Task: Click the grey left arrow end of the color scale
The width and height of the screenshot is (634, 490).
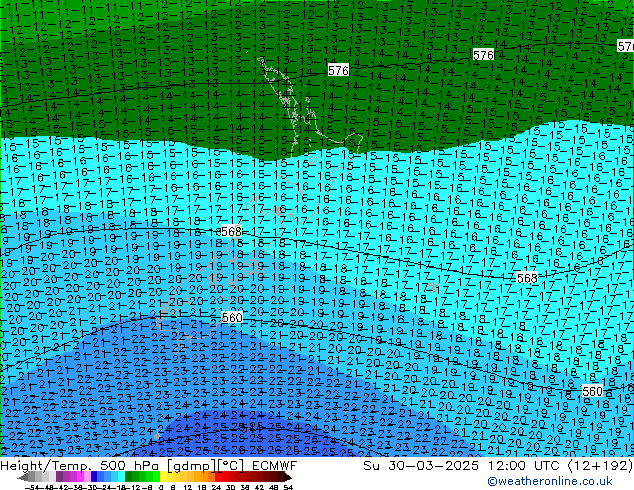Action: tap(23, 477)
